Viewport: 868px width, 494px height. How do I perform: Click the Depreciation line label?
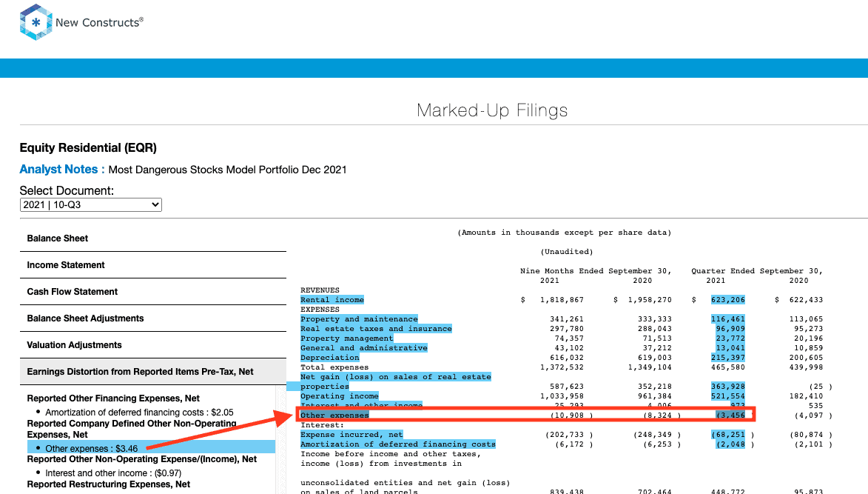[330, 358]
